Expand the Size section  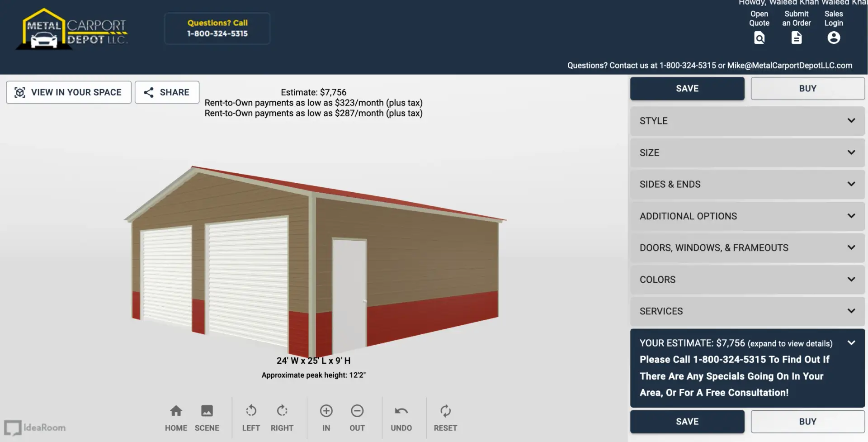tap(747, 152)
